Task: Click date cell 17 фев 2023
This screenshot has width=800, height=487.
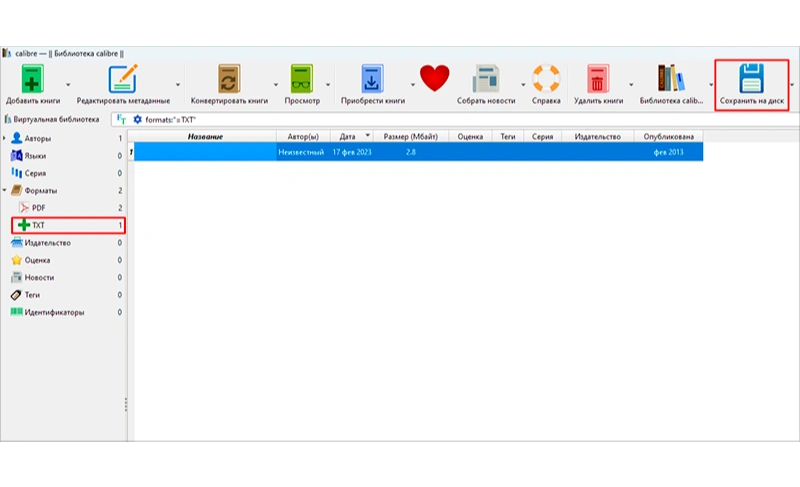Action: 352,152
